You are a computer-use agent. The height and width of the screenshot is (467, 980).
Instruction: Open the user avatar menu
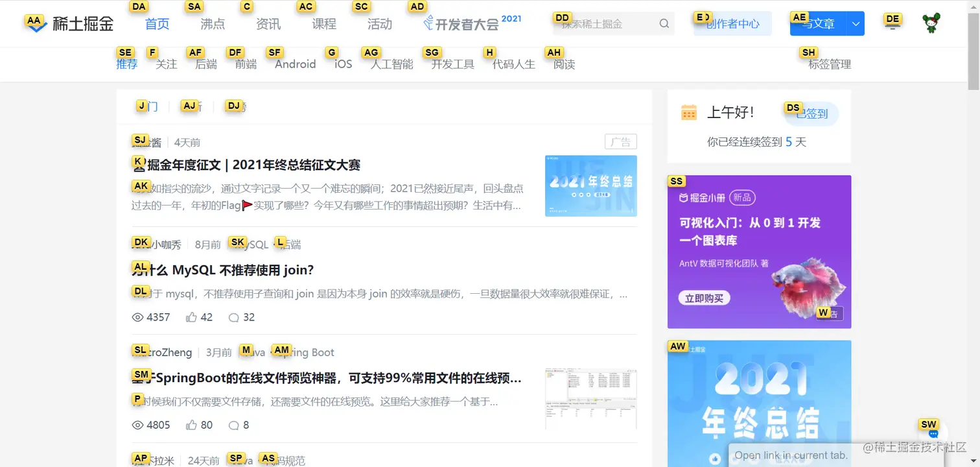(x=931, y=24)
